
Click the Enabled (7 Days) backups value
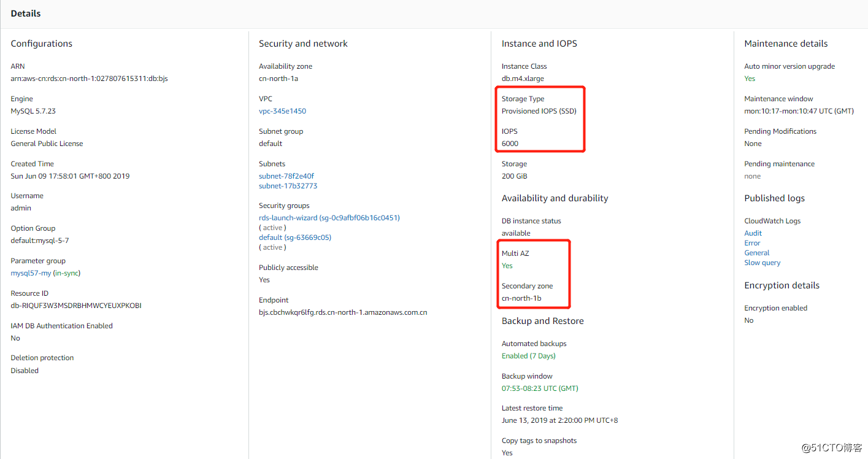(x=529, y=356)
